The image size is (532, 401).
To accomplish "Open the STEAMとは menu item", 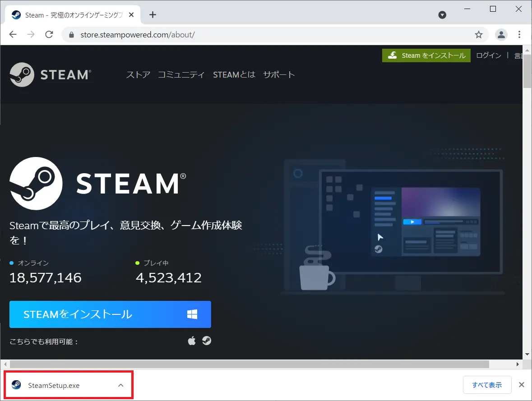I will tap(234, 74).
